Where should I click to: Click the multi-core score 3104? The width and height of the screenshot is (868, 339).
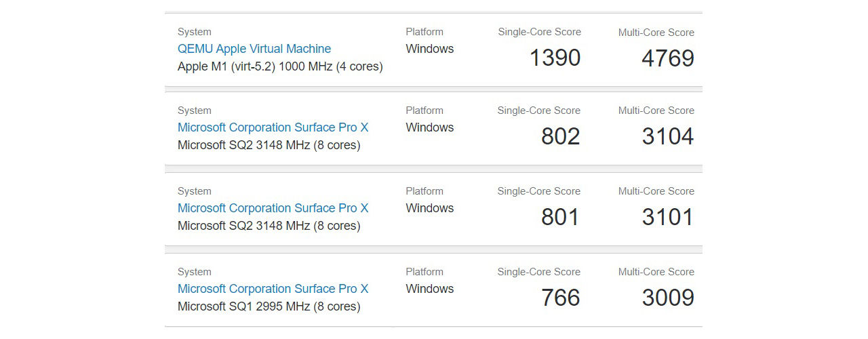668,137
